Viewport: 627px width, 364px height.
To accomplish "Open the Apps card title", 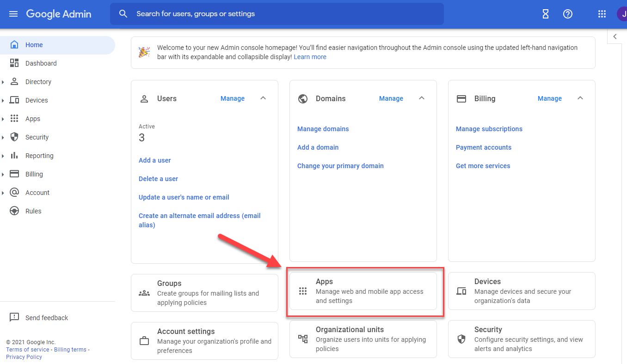I will pos(324,281).
